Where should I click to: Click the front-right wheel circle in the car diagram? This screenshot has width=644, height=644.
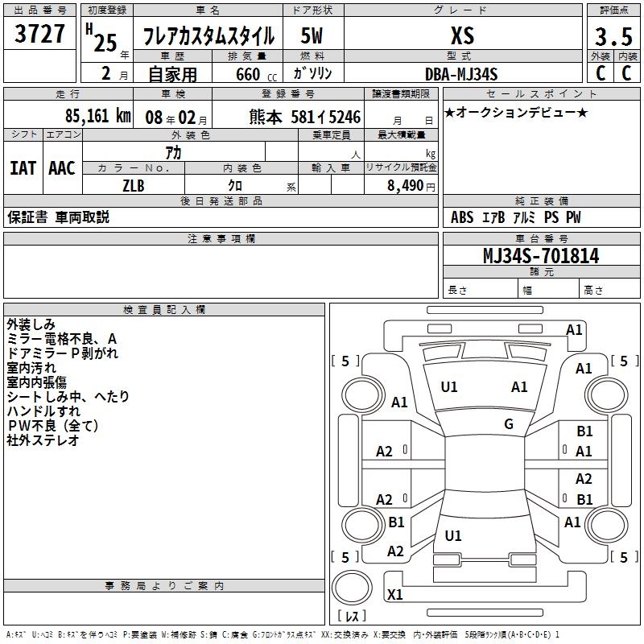(607, 395)
